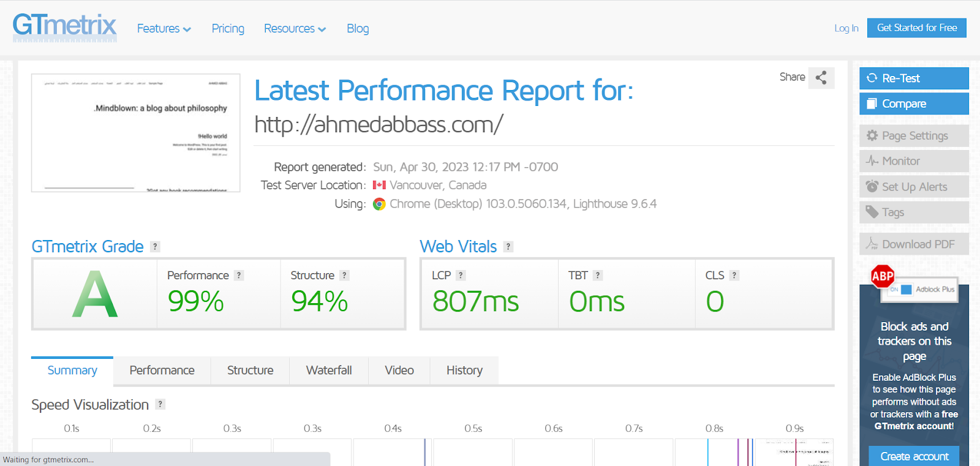Open Speed Visualization help icon

click(160, 404)
